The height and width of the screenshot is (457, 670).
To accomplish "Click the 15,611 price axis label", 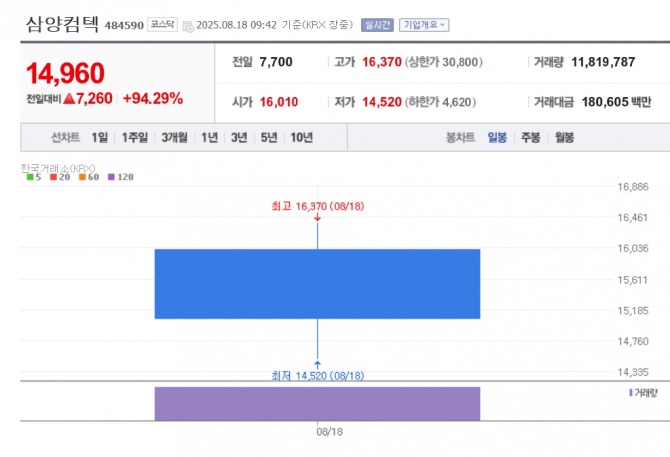I will click(x=633, y=280).
